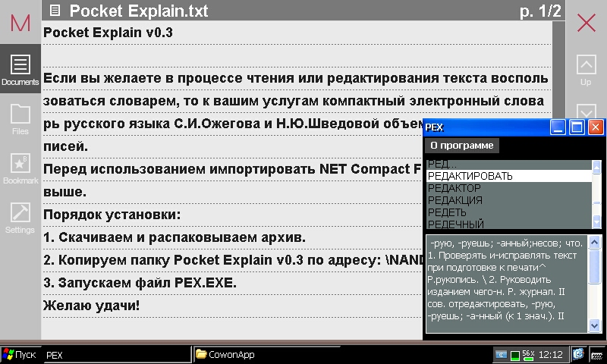The image size is (607, 364).
Task: Close the PEX window
Action: coord(596,127)
